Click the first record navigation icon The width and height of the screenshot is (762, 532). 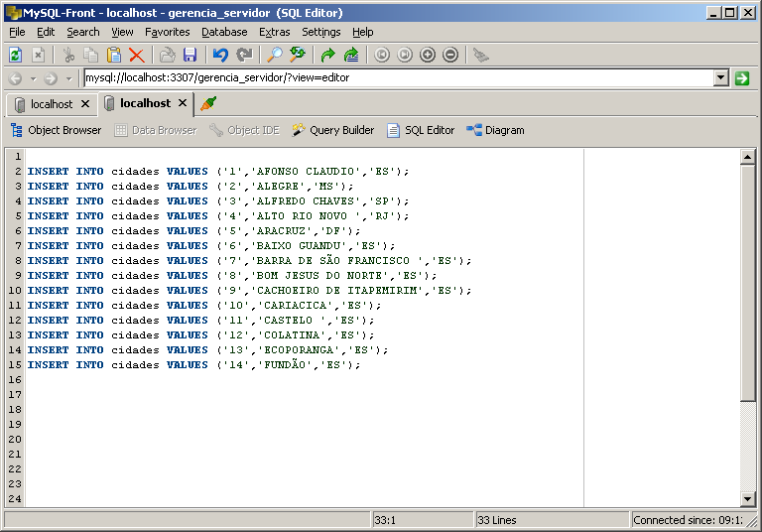(x=381, y=55)
